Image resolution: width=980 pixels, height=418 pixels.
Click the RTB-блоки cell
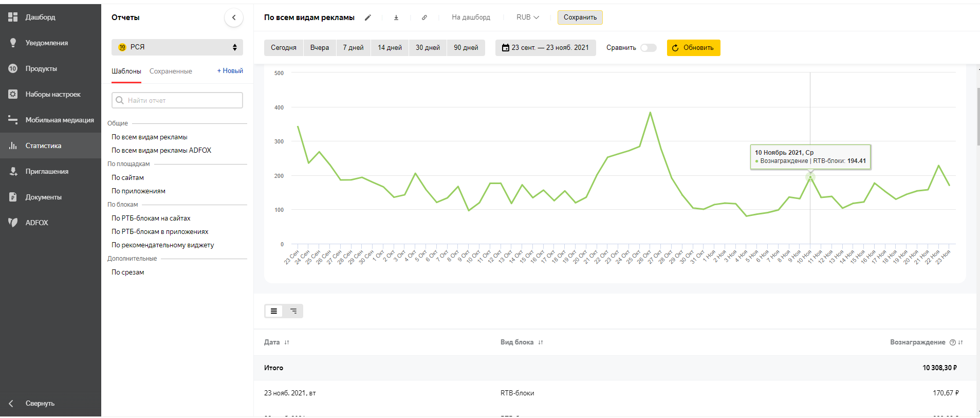pos(517,393)
